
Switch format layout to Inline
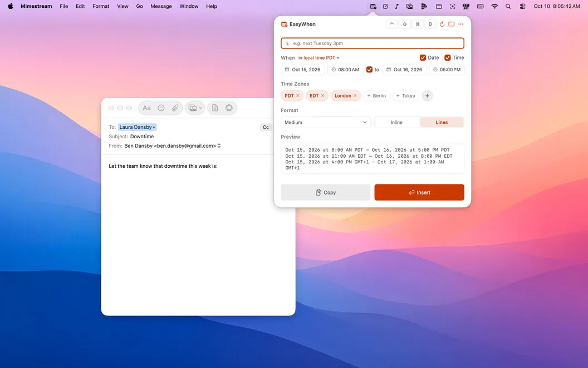pyautogui.click(x=396, y=123)
